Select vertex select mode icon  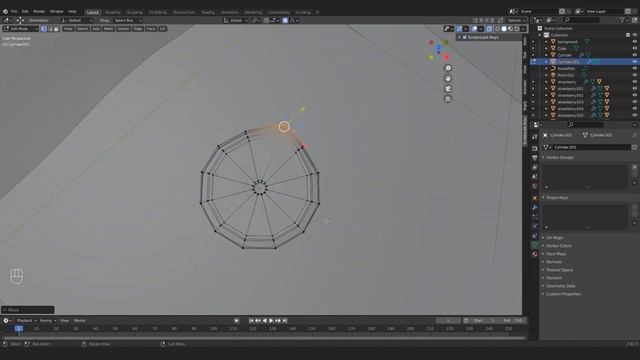coord(44,29)
